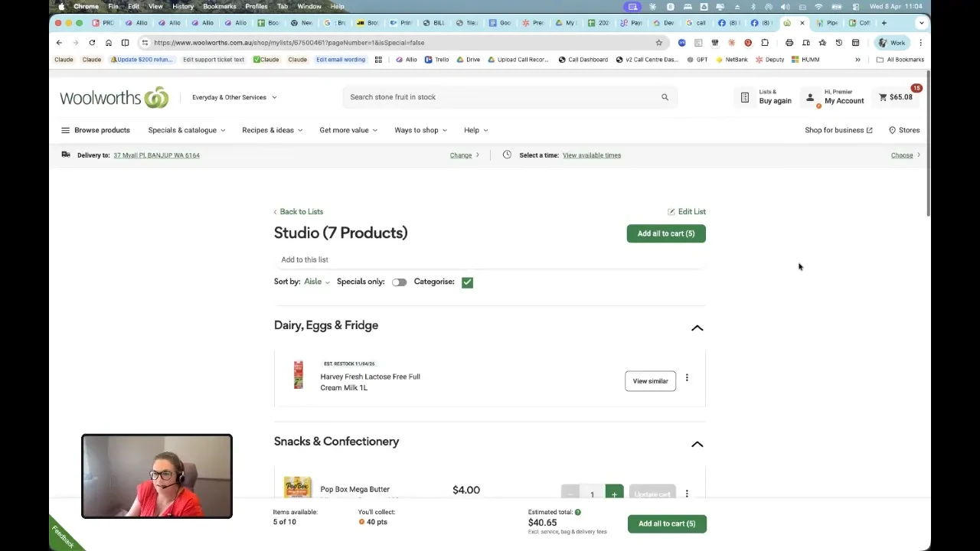980x551 pixels.
Task: Open the View menu in menu bar
Action: pyautogui.click(x=155, y=6)
